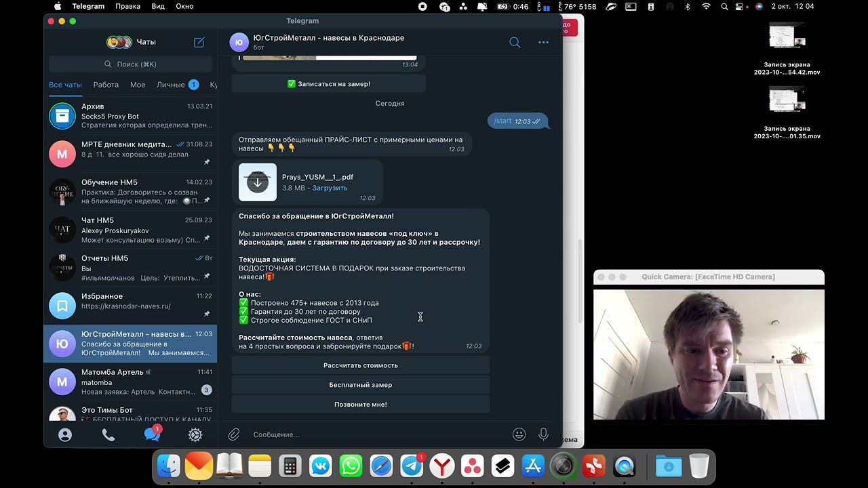Open the screen recording 01.35.mov desktop file
The image size is (868, 488).
tap(787, 113)
